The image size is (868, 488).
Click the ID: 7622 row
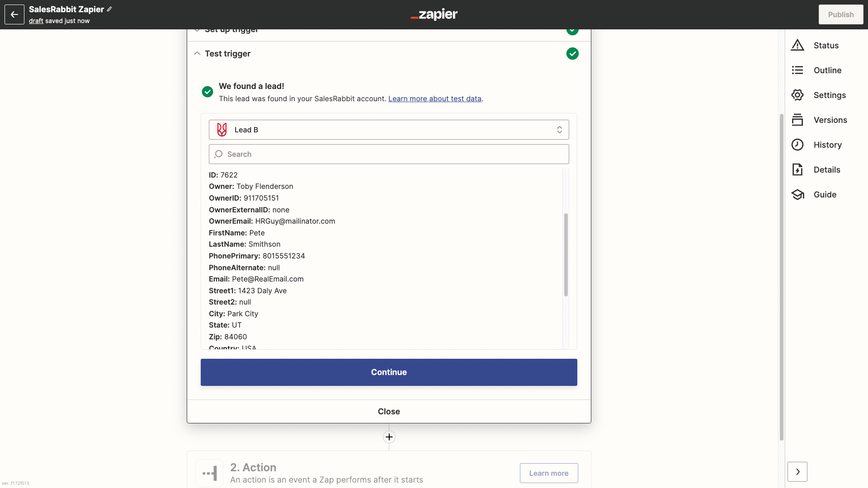coord(223,175)
